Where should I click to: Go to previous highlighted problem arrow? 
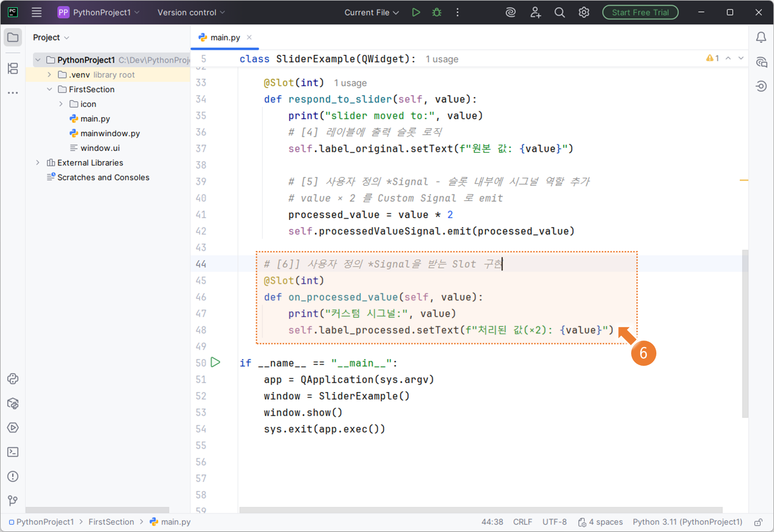728,58
